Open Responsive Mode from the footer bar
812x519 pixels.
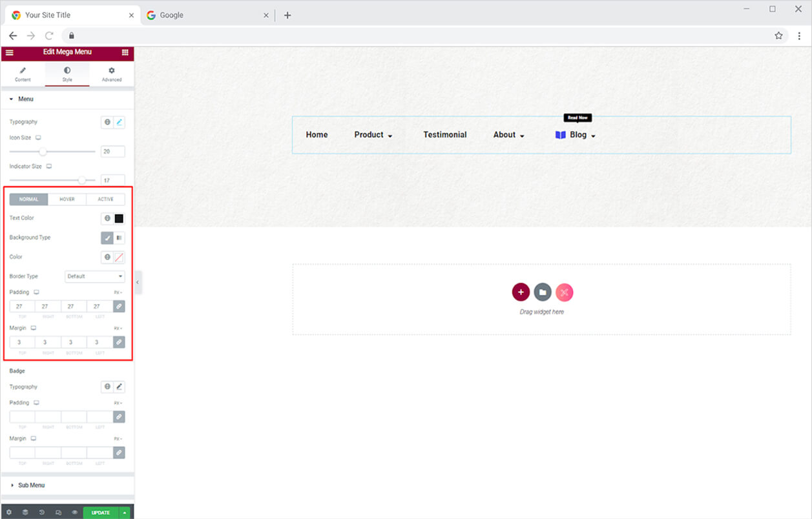click(58, 513)
